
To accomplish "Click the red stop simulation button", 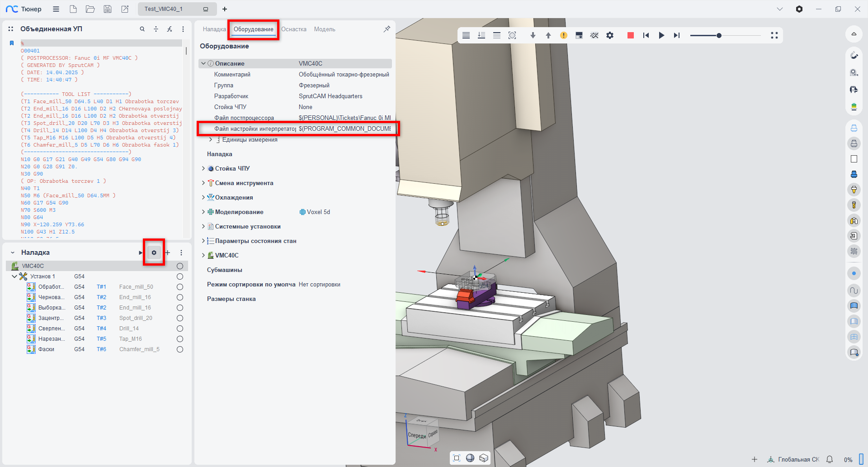I will pos(630,35).
